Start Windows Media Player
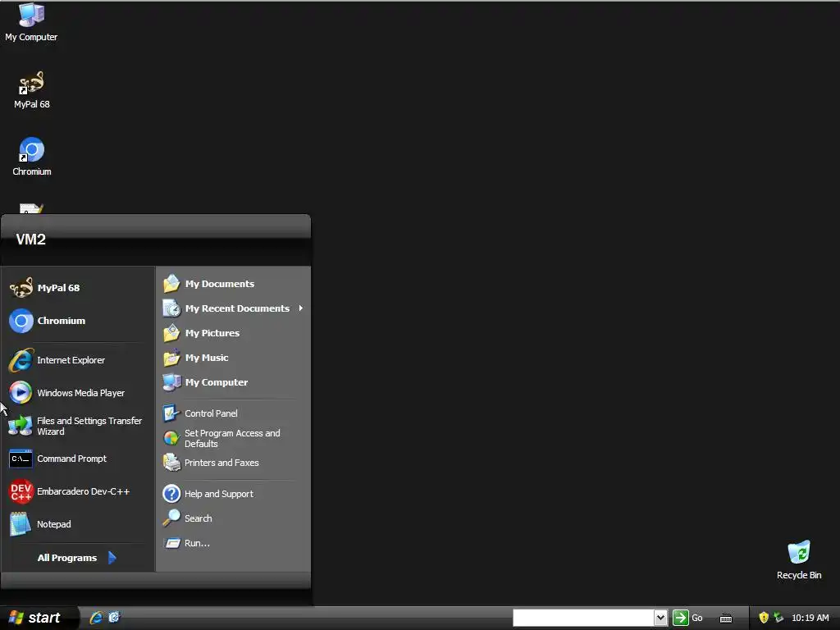Screen dimensions: 840x630 [78, 393]
